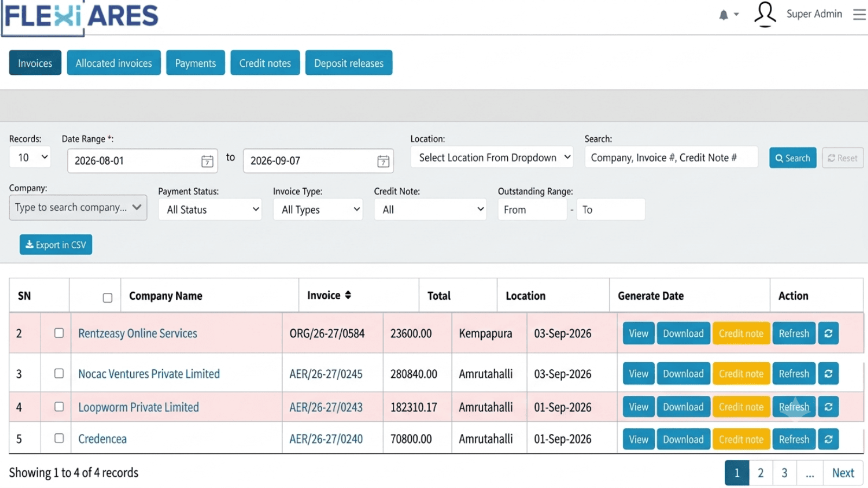This screenshot has width=868, height=488.
Task: Switch to the Invoices tab
Action: click(35, 63)
